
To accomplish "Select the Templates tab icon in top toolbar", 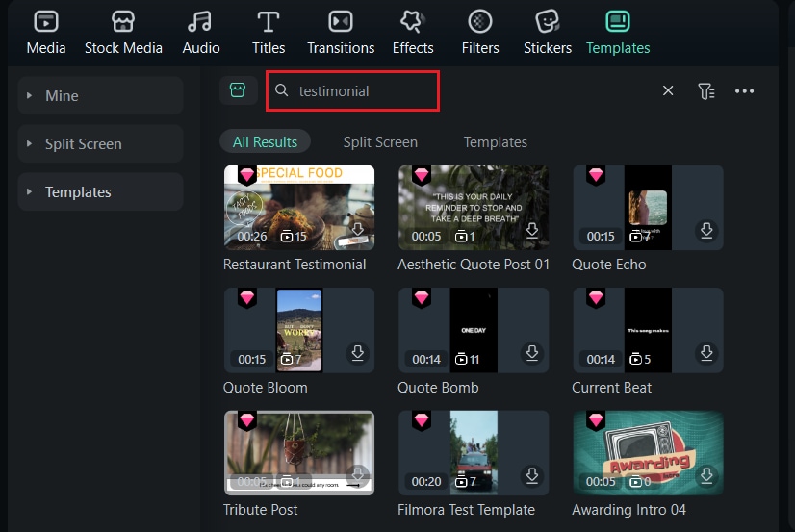I will click(x=618, y=22).
